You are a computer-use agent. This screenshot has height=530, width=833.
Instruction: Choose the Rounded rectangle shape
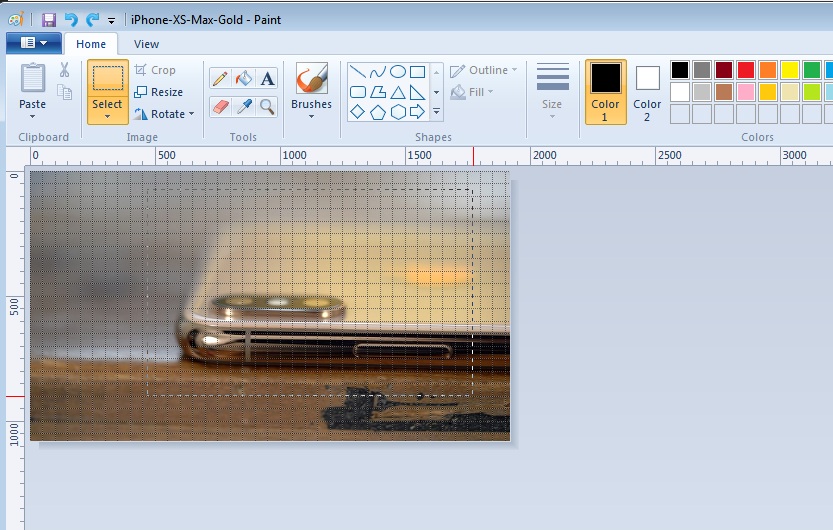pyautogui.click(x=358, y=92)
